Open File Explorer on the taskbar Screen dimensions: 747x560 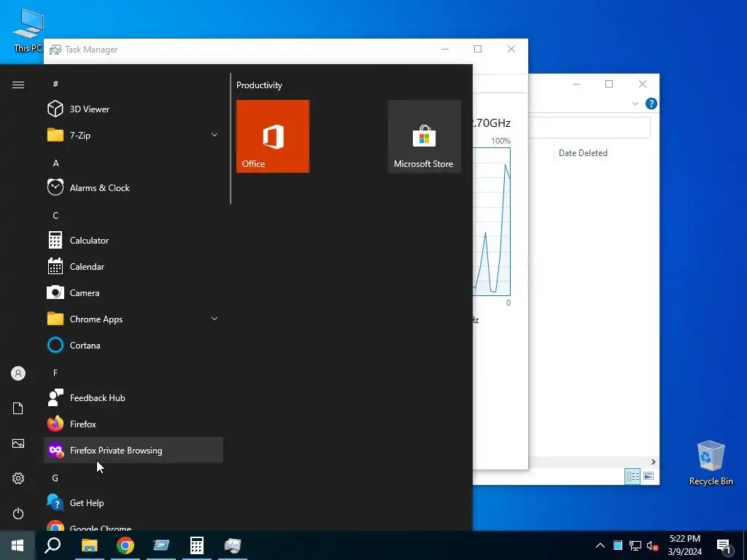(x=89, y=545)
